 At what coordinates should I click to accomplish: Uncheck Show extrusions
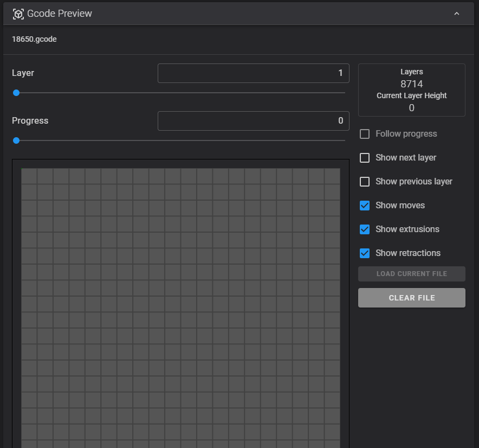point(364,229)
